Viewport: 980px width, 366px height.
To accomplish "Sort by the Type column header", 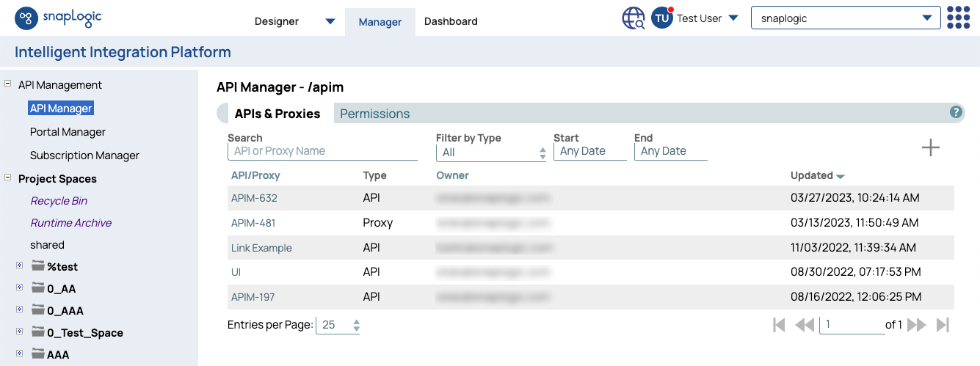I will [x=374, y=175].
